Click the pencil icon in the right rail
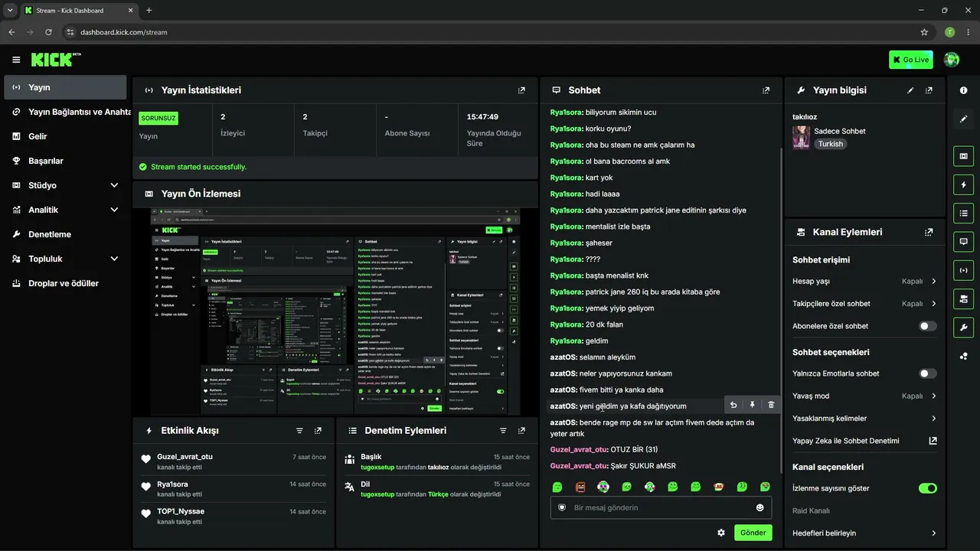Viewport: 980px width, 551px height. click(x=963, y=119)
